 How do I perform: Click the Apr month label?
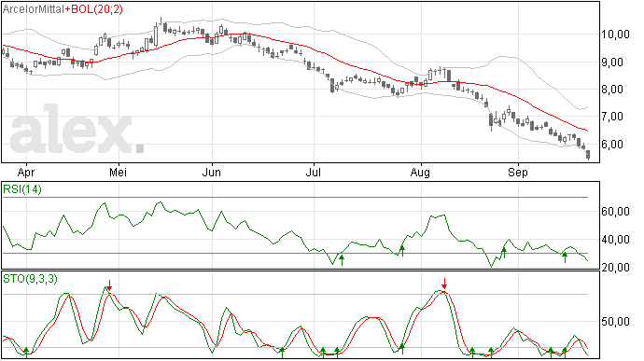tap(26, 172)
